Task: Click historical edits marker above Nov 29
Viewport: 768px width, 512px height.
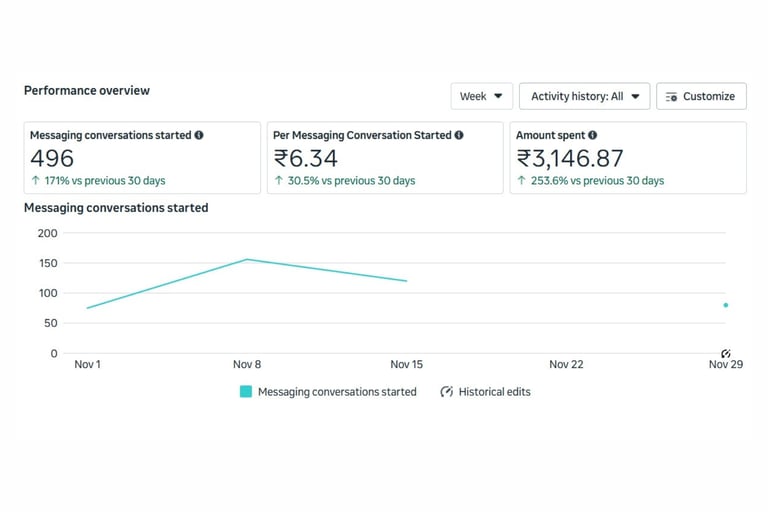Action: click(x=726, y=354)
